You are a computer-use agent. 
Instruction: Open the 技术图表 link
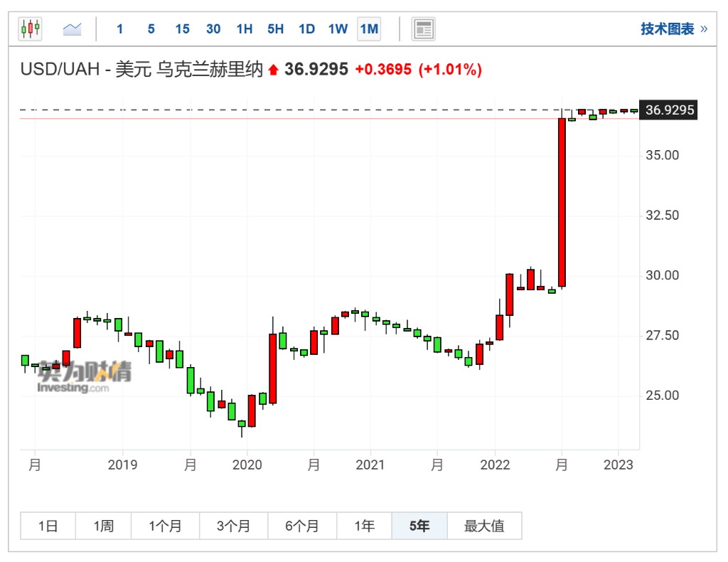point(674,28)
